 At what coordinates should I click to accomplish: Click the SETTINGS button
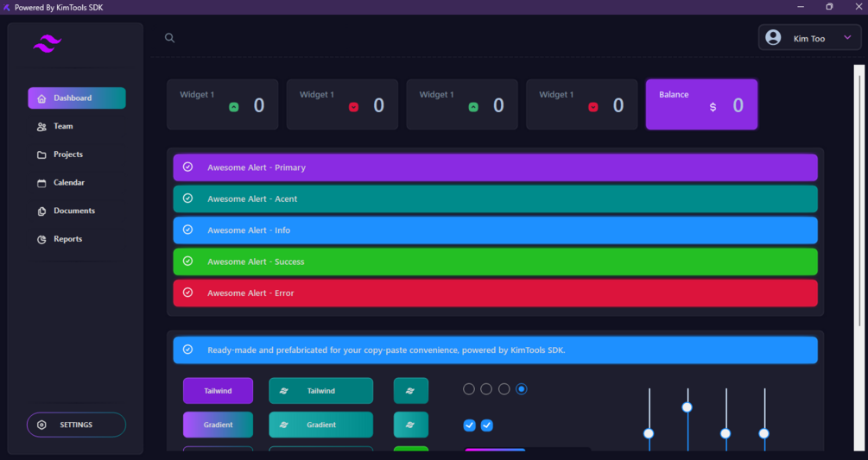[76, 425]
